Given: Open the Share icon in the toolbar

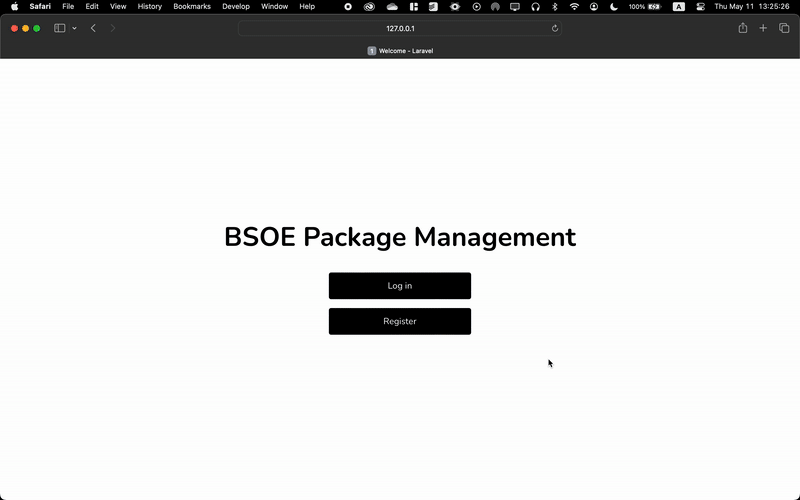Looking at the screenshot, I should click(x=743, y=28).
